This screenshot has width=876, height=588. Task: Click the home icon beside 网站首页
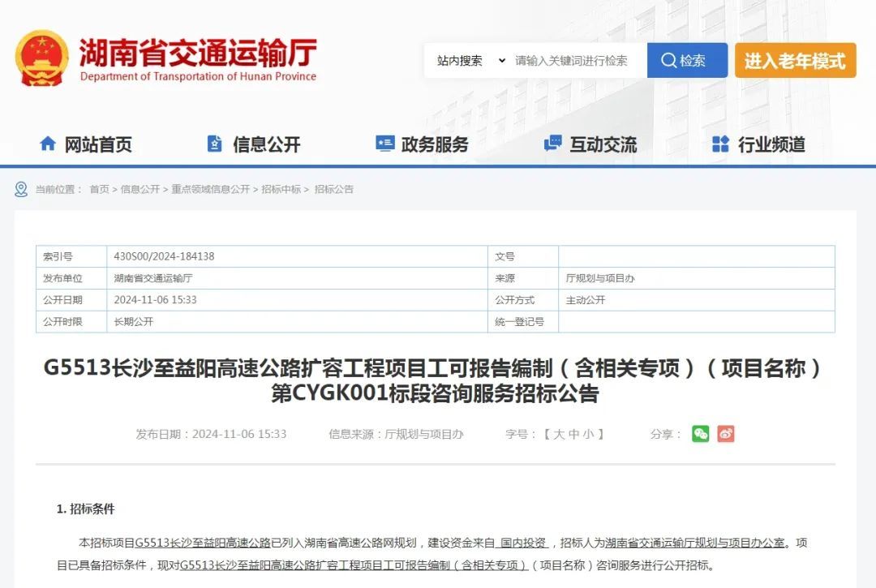47,144
